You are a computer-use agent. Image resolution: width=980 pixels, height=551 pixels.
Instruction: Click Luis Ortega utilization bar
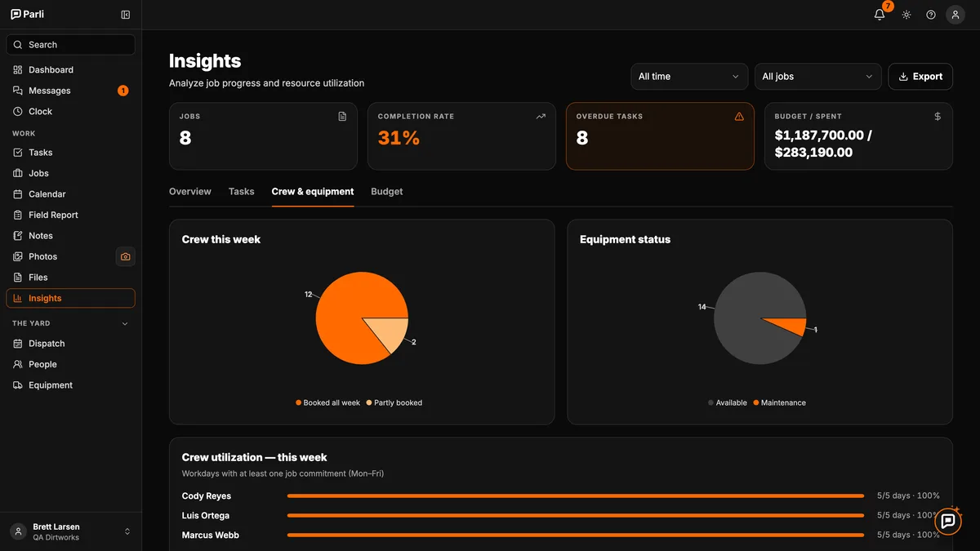pyautogui.click(x=576, y=516)
